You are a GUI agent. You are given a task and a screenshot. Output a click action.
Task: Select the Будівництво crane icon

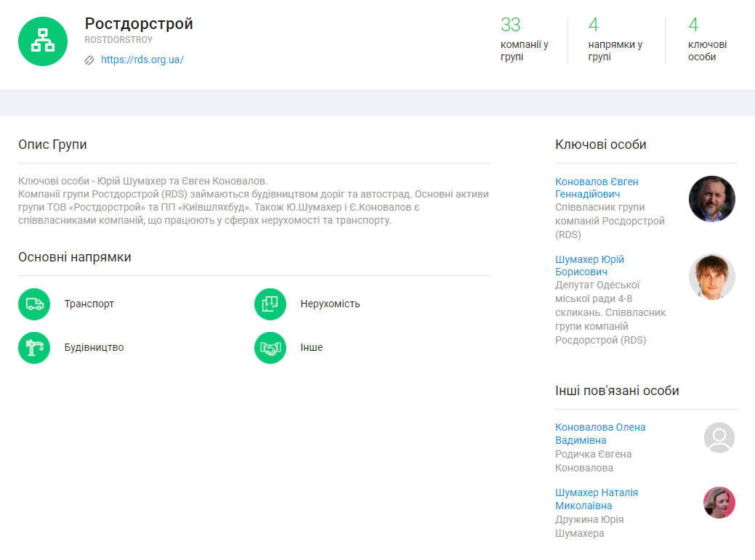34,348
